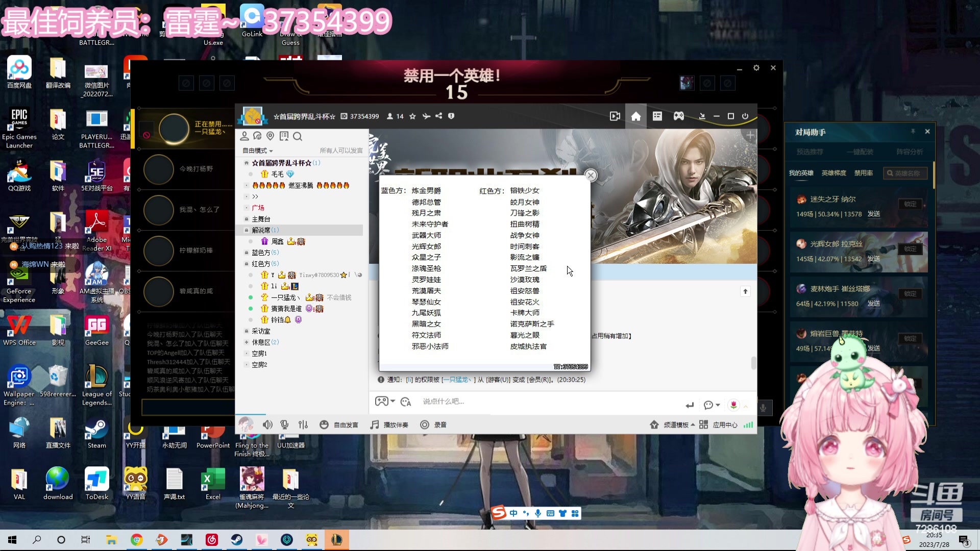Click the star favorite icon on channel bar

tap(413, 116)
